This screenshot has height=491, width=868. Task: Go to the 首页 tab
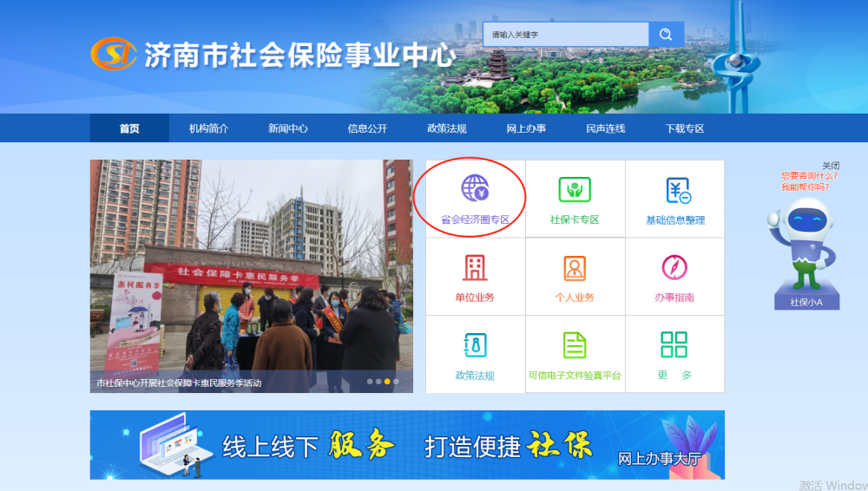pyautogui.click(x=129, y=128)
